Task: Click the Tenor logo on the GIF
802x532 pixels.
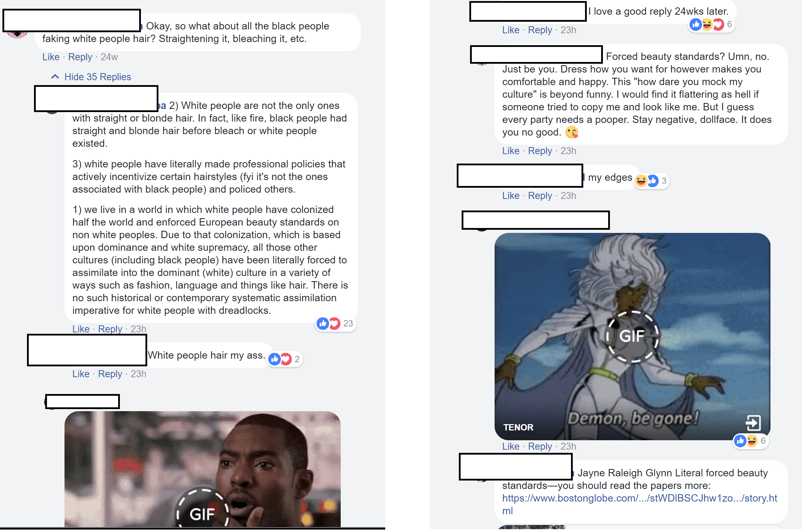Action: [x=518, y=427]
